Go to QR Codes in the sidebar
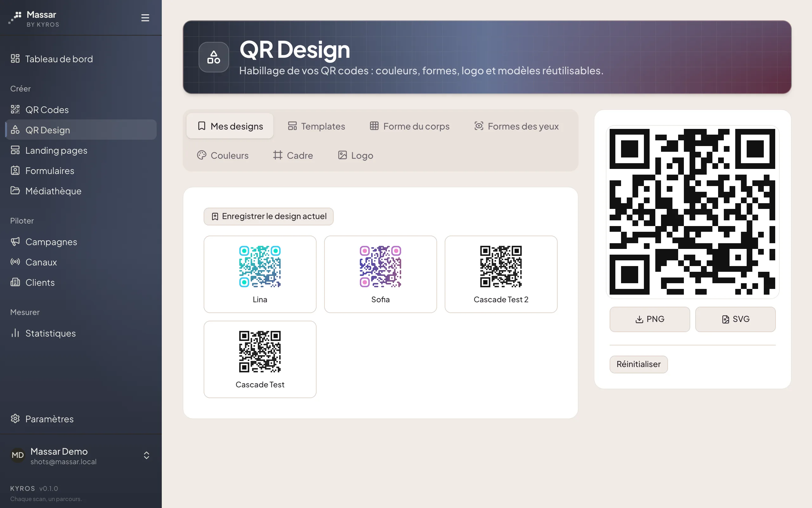The image size is (812, 508). click(x=81, y=110)
